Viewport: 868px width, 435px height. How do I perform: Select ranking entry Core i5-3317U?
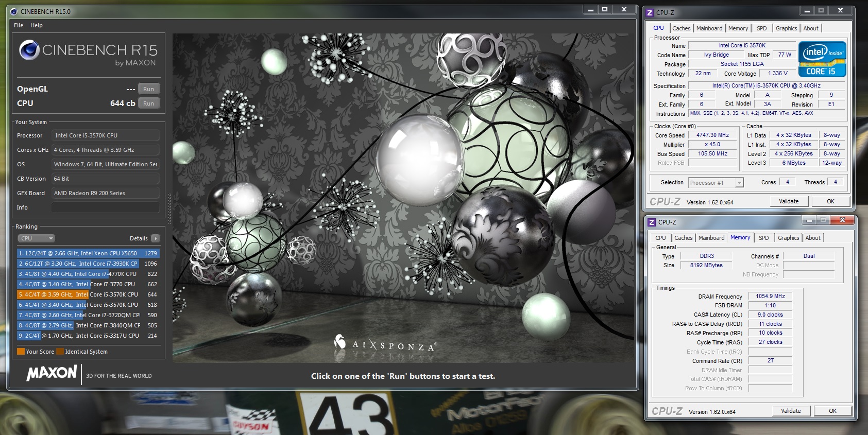(88, 336)
